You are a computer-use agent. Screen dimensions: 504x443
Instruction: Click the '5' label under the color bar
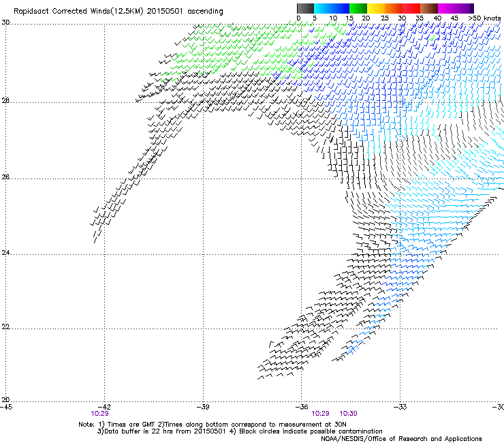(315, 18)
